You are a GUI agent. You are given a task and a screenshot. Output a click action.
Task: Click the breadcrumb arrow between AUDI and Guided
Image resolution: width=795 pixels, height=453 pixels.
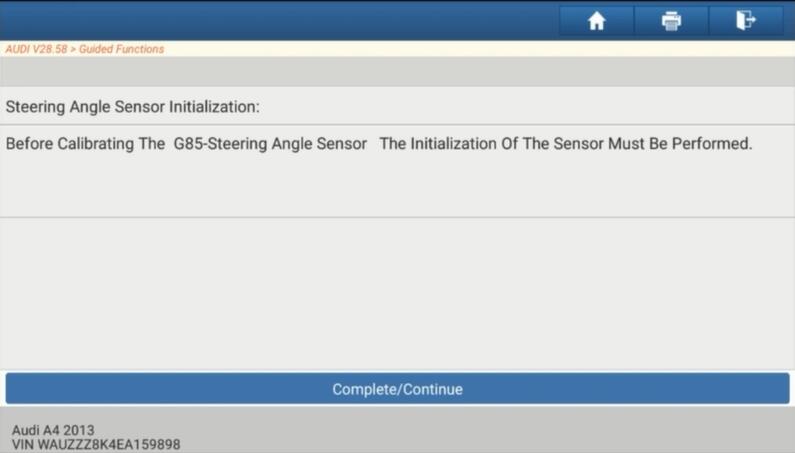point(73,49)
